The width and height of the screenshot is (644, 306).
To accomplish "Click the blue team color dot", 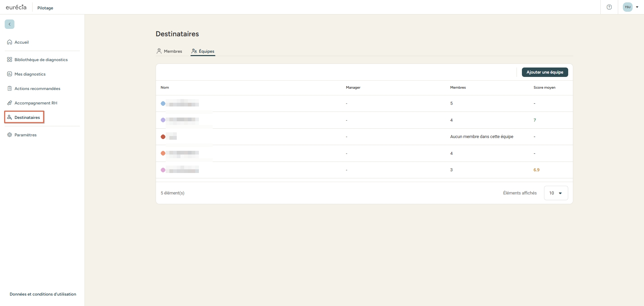I will coord(163,103).
